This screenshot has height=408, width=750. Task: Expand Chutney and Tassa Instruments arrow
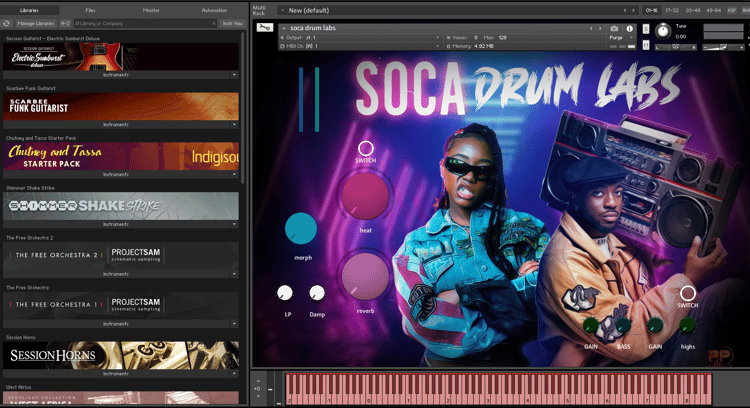pos(234,175)
